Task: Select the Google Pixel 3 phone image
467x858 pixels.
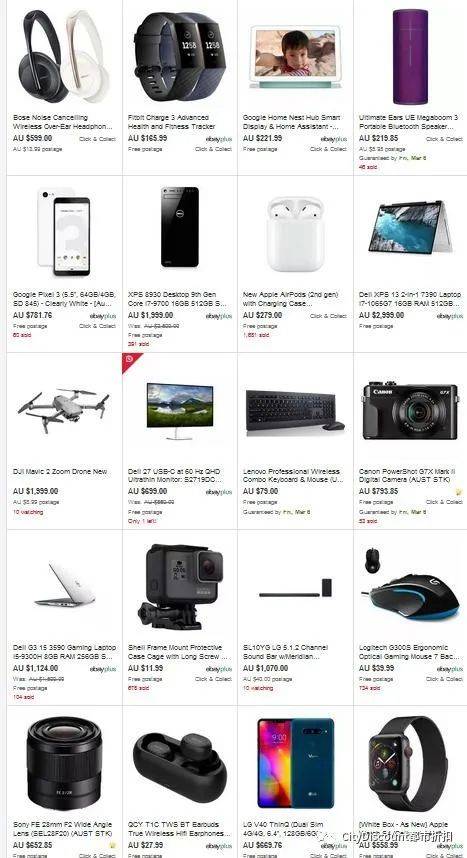Action: click(64, 232)
